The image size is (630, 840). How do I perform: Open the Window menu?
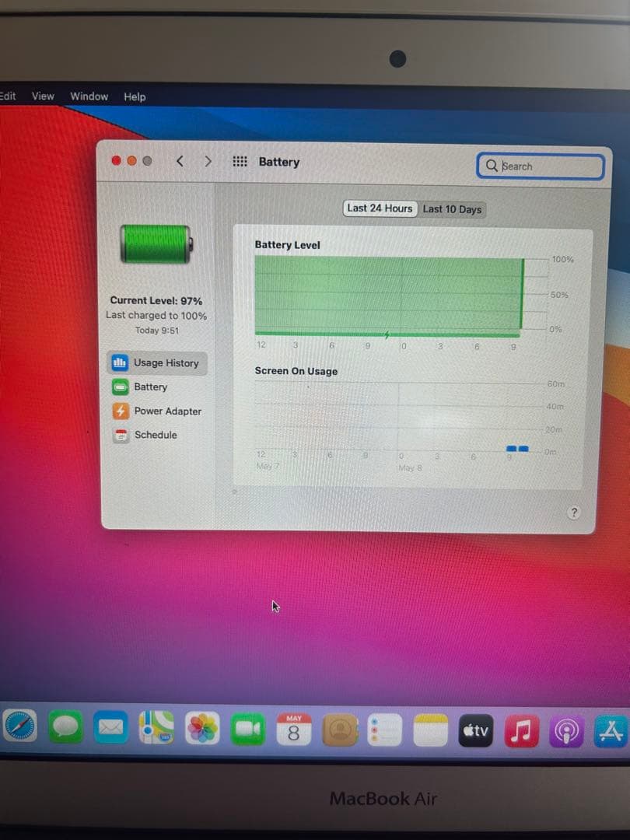click(x=89, y=96)
